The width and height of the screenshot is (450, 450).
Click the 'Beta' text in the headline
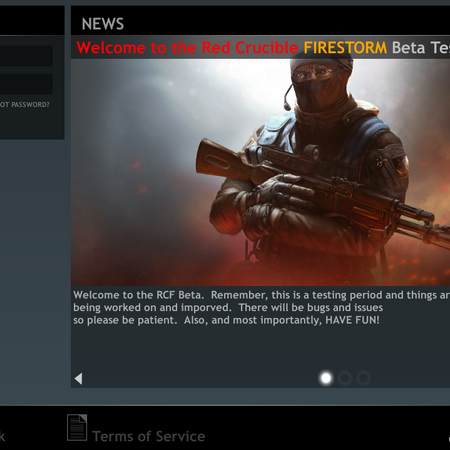click(408, 48)
